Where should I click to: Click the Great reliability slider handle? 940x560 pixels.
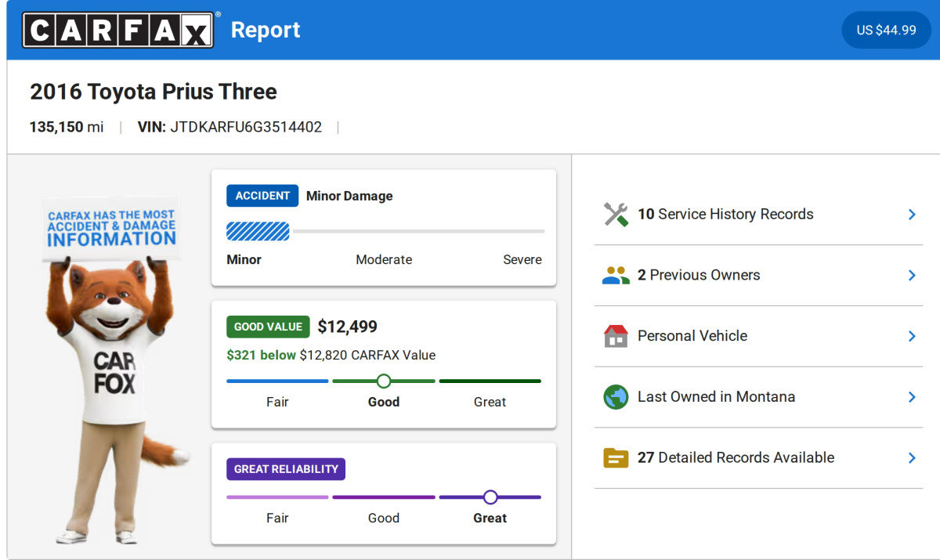pyautogui.click(x=490, y=497)
